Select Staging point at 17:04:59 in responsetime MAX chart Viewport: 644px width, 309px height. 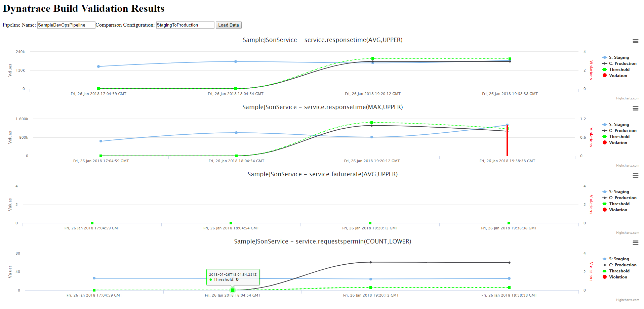[101, 141]
